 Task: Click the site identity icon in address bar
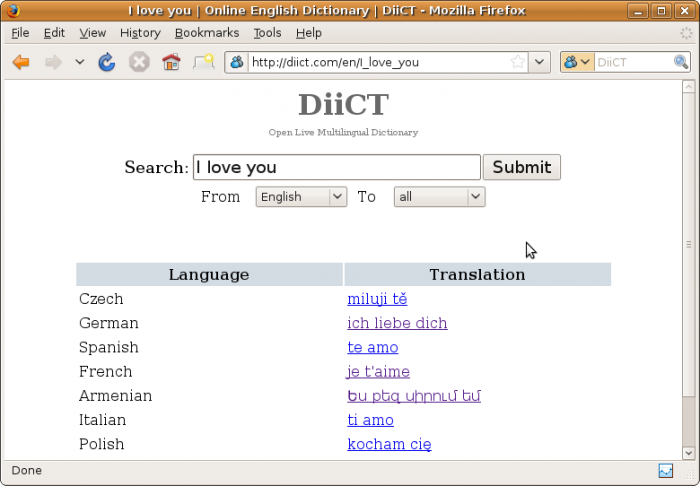237,62
